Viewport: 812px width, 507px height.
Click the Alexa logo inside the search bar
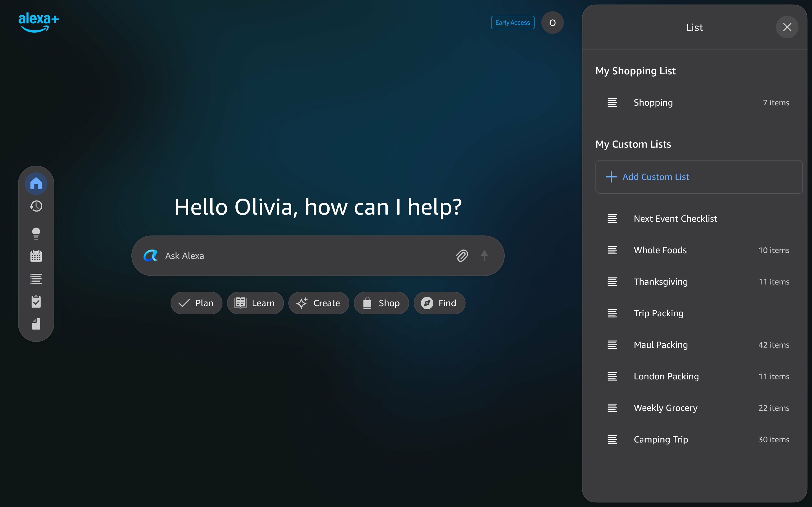[x=151, y=255]
